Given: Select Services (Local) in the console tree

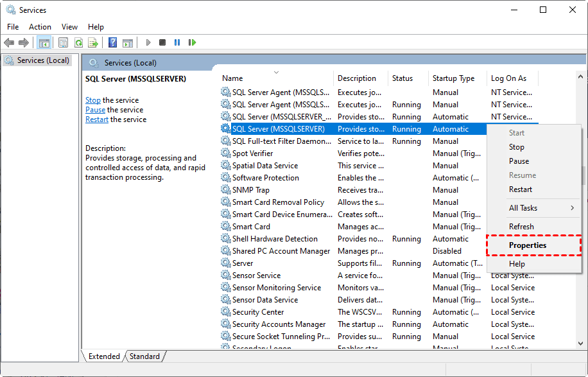Looking at the screenshot, I should click(43, 60).
